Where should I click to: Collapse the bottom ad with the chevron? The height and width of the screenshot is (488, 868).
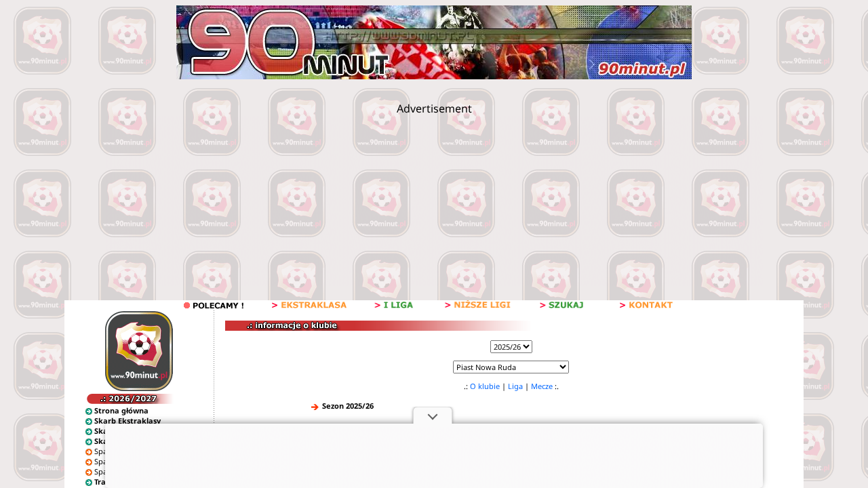point(433,416)
